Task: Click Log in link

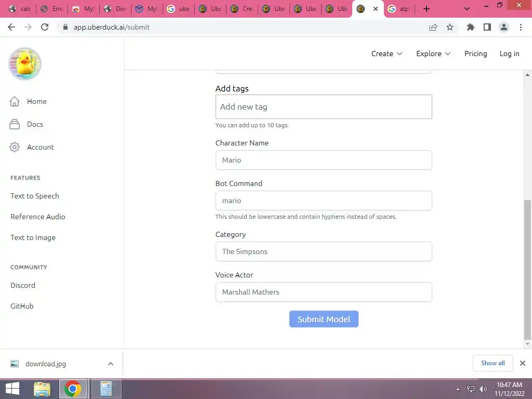Action: (x=509, y=54)
